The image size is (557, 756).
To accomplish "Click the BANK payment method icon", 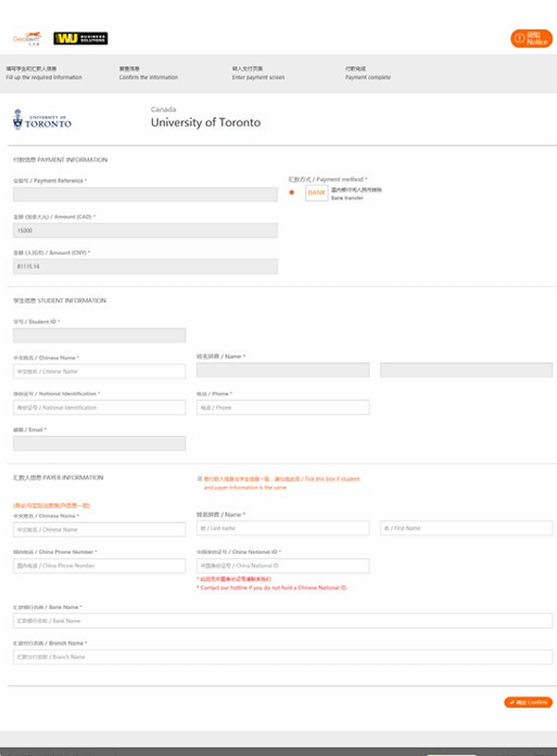I will pos(316,193).
